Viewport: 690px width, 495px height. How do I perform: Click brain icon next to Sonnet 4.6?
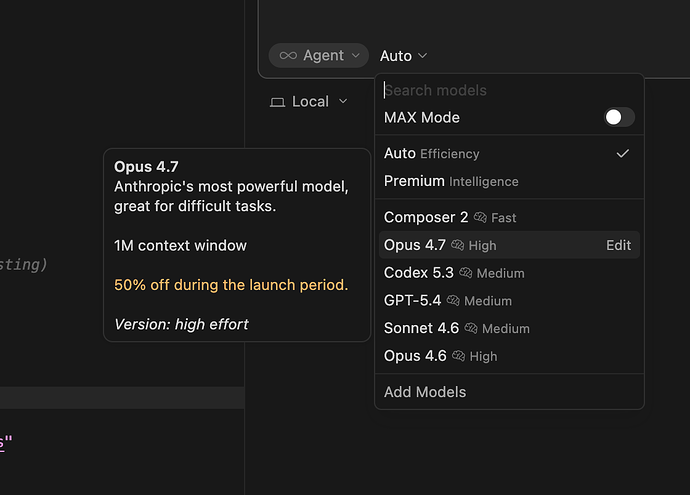[471, 328]
